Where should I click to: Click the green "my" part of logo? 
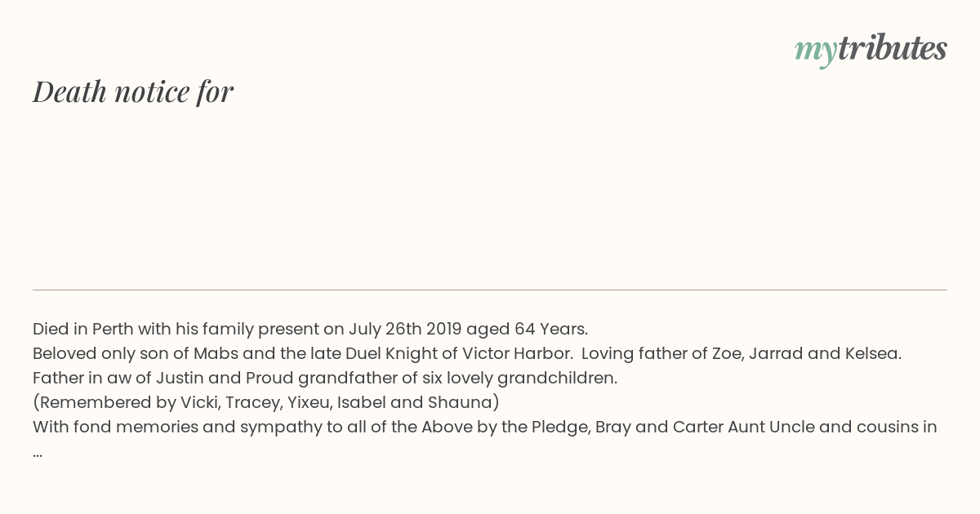tap(816, 51)
